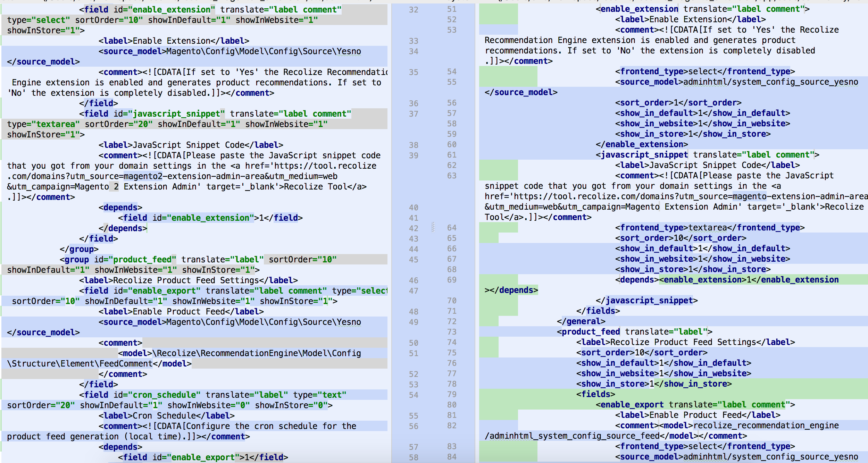Click the <frontend_type>select line at right line 54
Screen dimensions: 868x463
click(705, 71)
